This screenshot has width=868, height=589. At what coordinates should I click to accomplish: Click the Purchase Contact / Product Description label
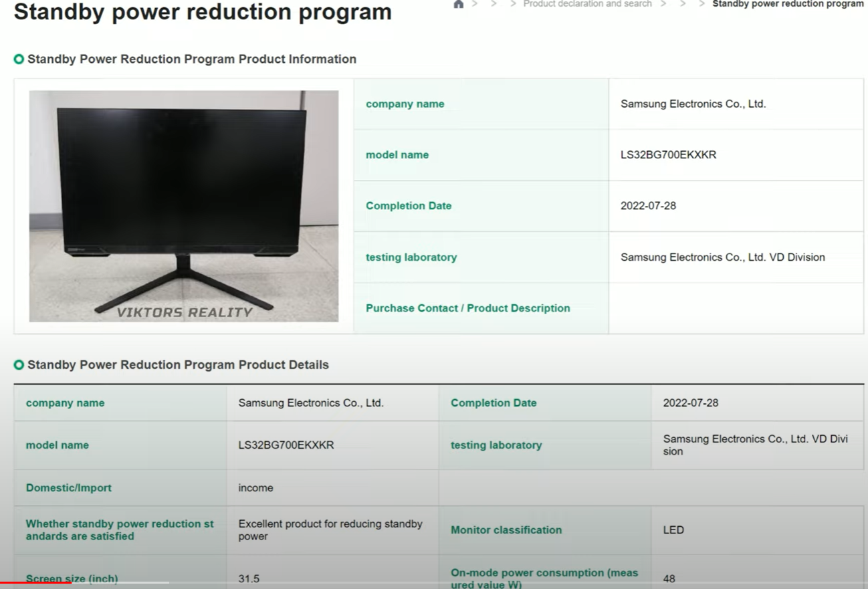pyautogui.click(x=467, y=308)
